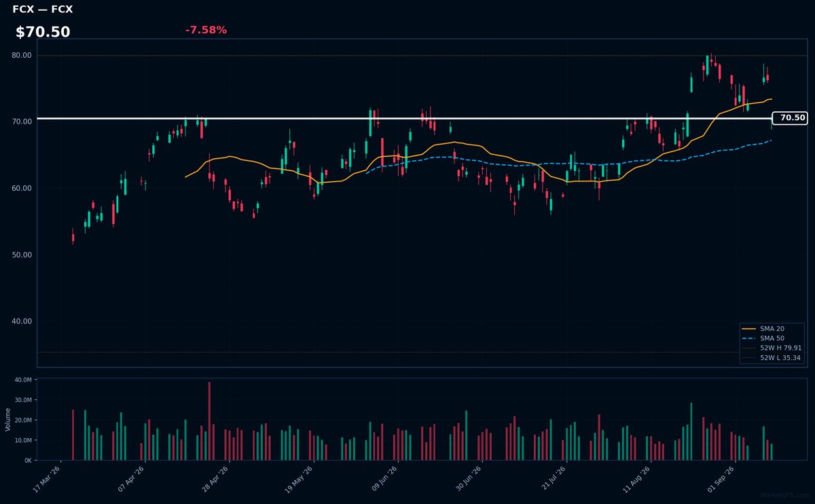Click the 01 Sep '26 date label
The height and width of the screenshot is (504, 815).
pyautogui.click(x=721, y=478)
